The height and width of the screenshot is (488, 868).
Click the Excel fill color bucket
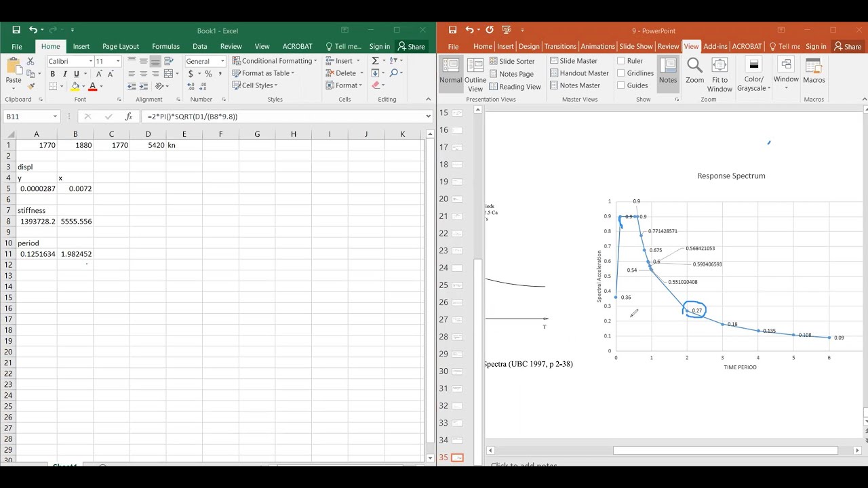pyautogui.click(x=76, y=86)
